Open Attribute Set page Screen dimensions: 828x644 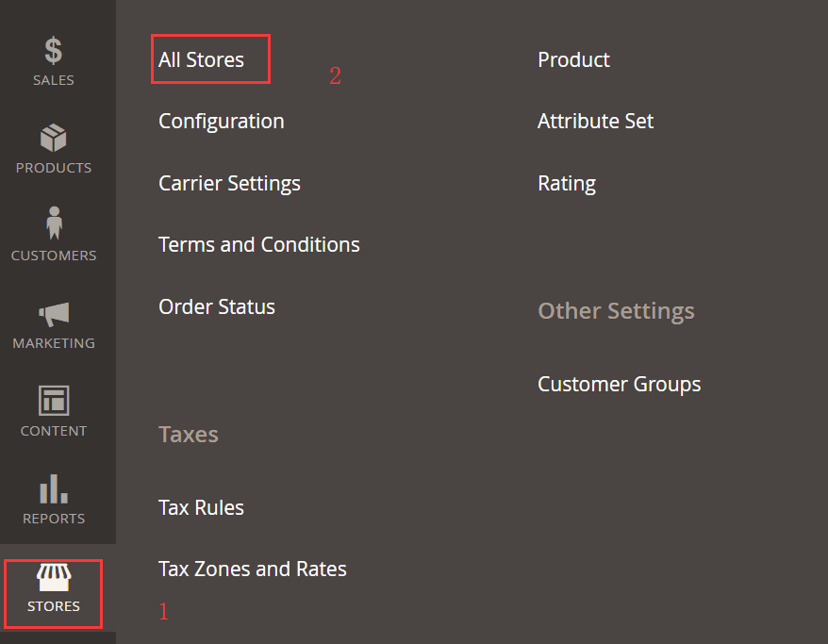(x=595, y=121)
